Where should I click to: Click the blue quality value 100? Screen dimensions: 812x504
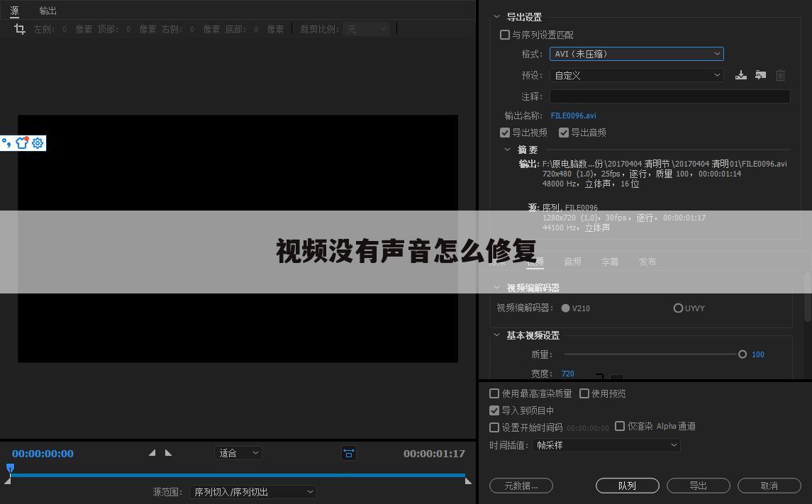tap(757, 354)
